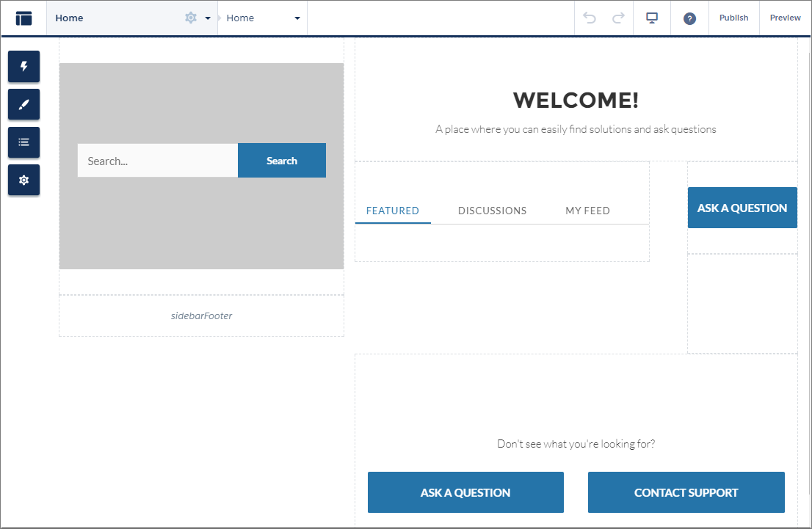The width and height of the screenshot is (812, 529).
Task: Open the Builder menu icon at top-left
Action: [23, 18]
